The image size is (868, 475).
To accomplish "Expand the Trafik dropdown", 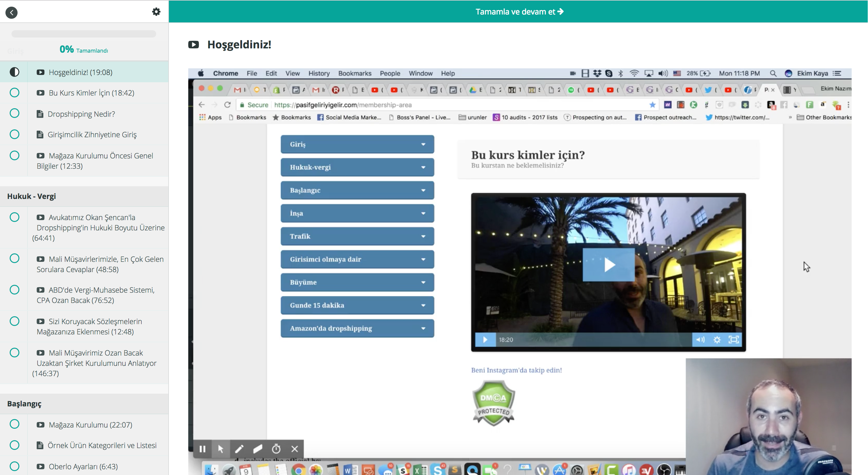I will [x=357, y=236].
